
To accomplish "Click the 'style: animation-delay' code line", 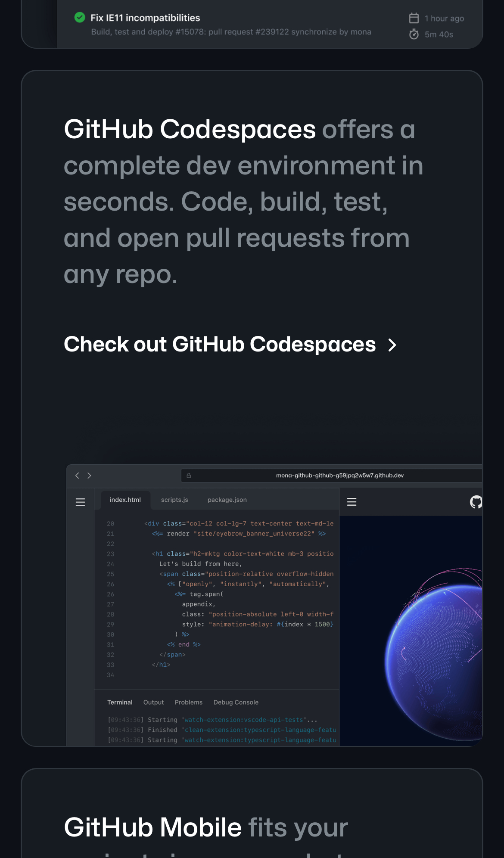I will [258, 625].
